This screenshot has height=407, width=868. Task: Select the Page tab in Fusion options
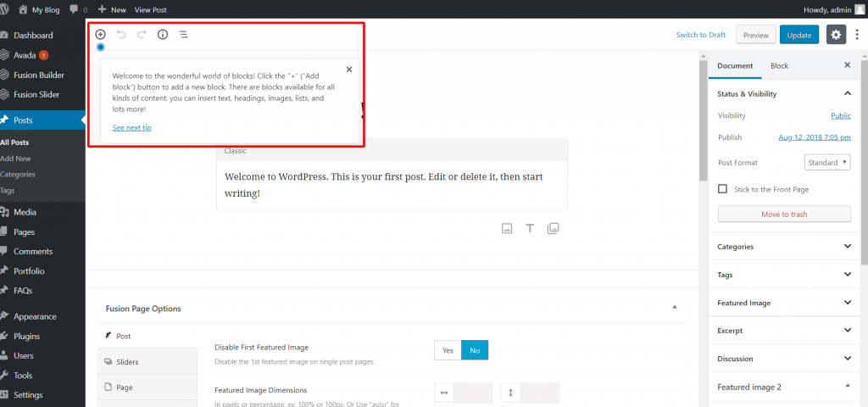click(147, 387)
